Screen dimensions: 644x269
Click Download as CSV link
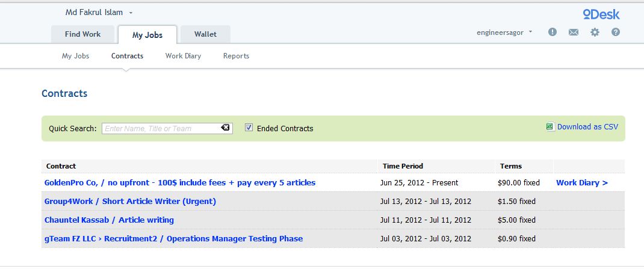(x=587, y=127)
